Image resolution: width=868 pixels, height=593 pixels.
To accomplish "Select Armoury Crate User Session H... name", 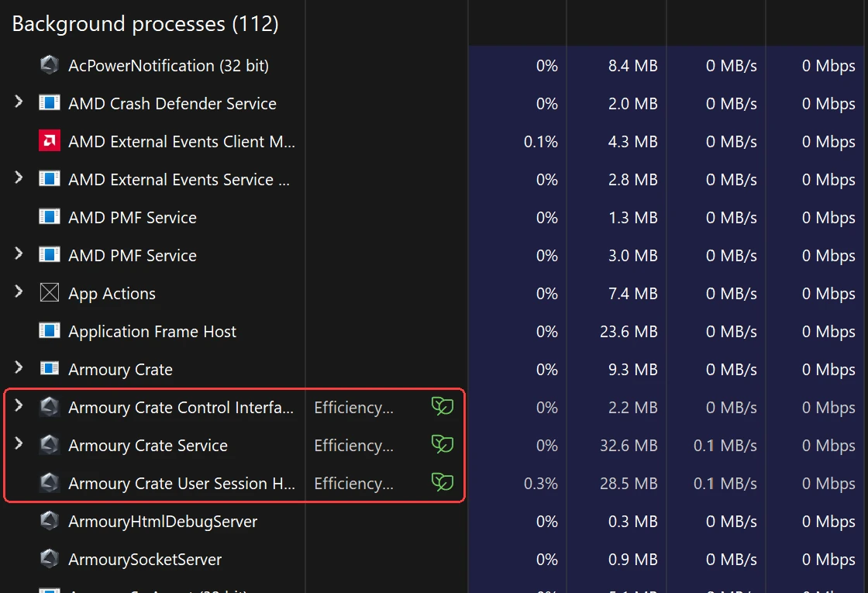I will click(x=181, y=484).
